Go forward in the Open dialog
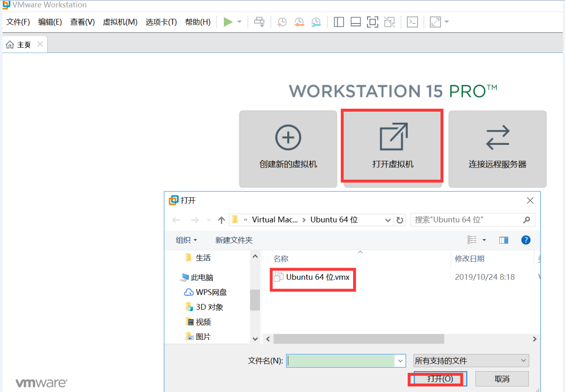Screen dimensions: 565x392 click(195, 220)
